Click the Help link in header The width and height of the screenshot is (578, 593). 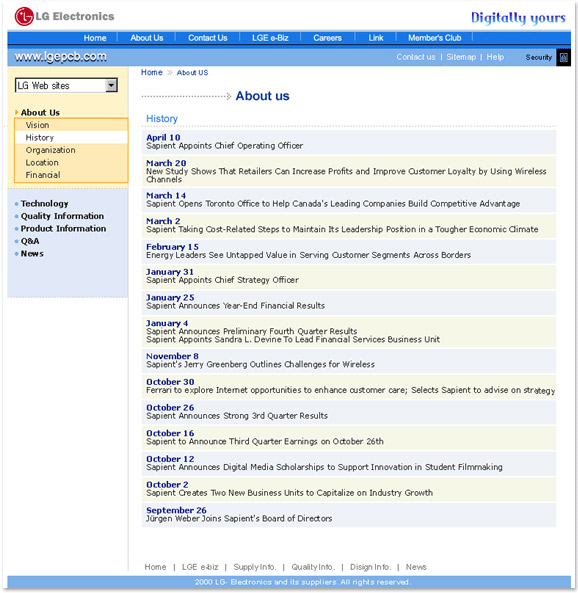point(495,57)
